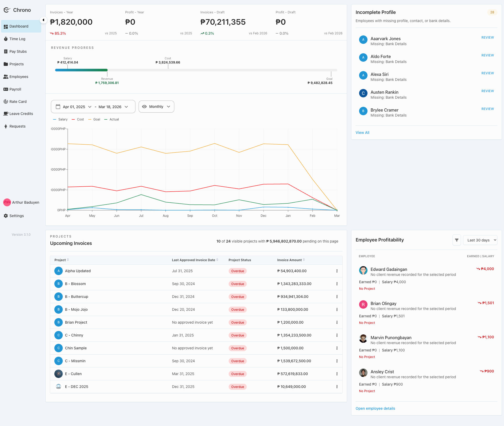Open the Requests menu item
504x426 pixels.
(x=17, y=126)
